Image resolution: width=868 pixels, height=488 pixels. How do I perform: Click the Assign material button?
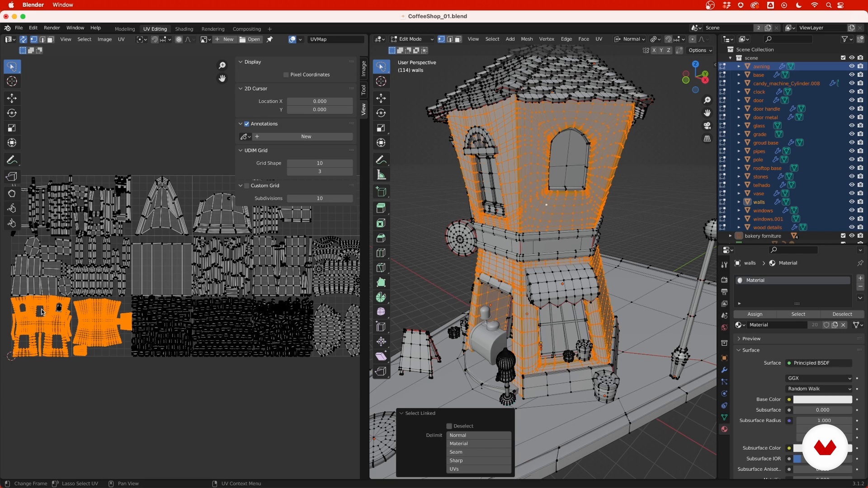tap(755, 314)
